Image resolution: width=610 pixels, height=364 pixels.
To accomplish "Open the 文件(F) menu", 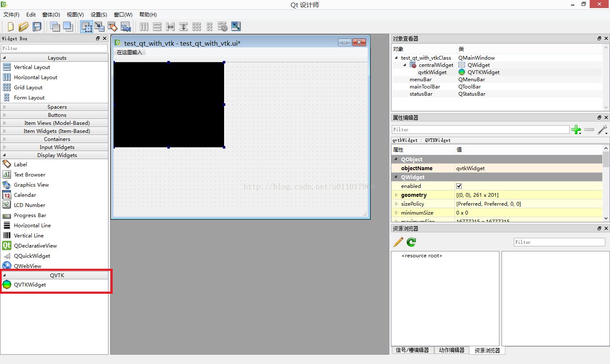I will point(11,14).
